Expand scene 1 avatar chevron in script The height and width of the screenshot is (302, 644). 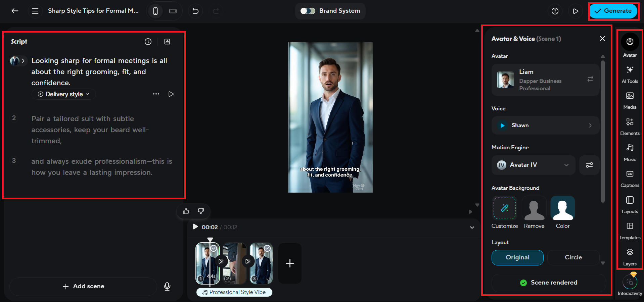(23, 61)
